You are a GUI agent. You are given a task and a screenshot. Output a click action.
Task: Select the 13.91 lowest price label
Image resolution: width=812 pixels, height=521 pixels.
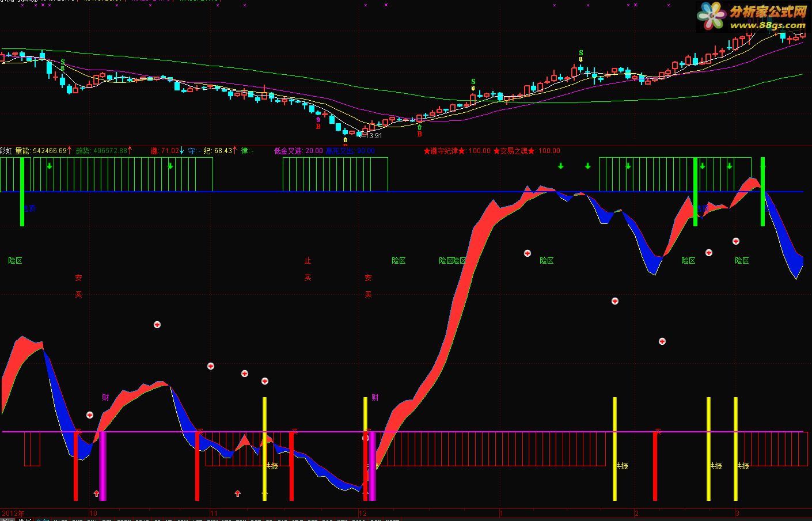click(373, 136)
